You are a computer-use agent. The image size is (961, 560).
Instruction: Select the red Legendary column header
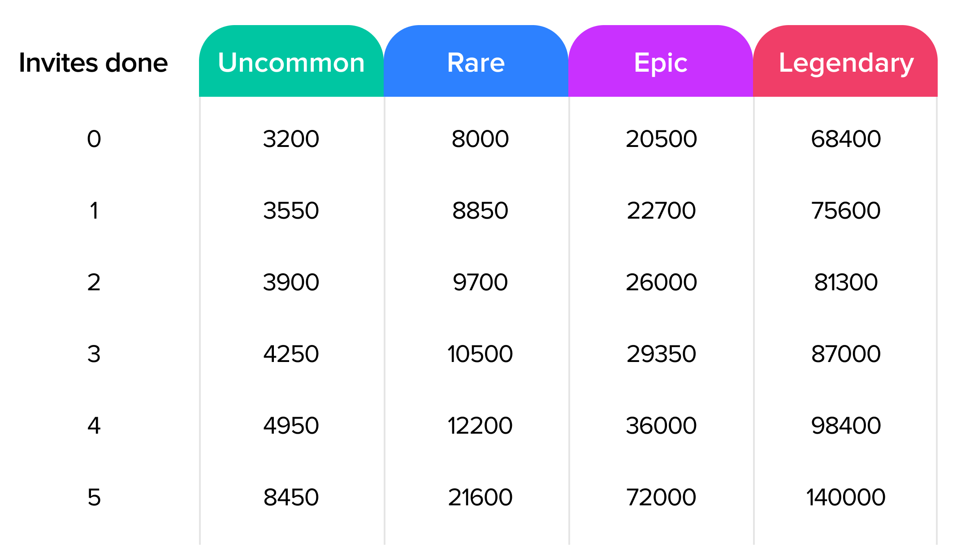click(x=845, y=62)
